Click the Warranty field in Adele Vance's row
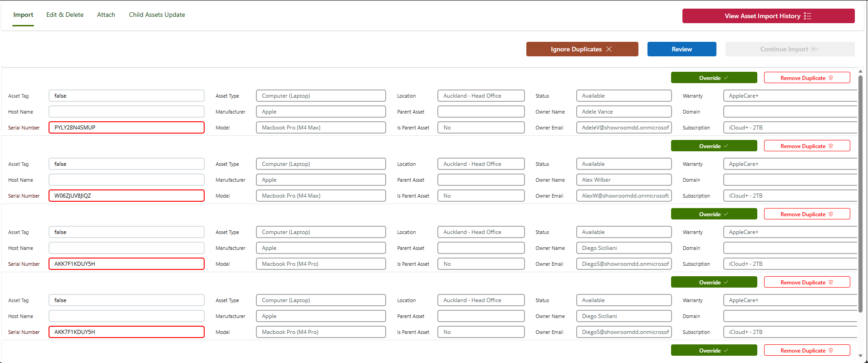The image size is (868, 363). point(790,96)
